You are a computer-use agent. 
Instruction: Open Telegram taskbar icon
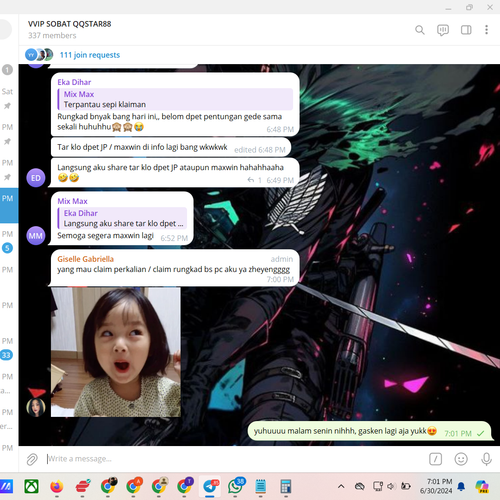210,486
